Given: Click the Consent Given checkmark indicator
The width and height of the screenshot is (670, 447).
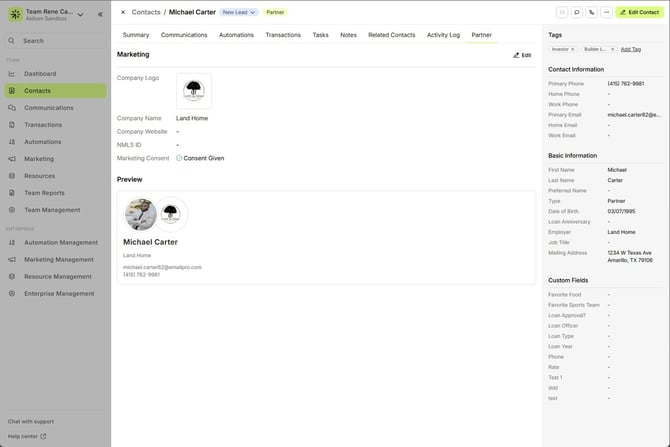Looking at the screenshot, I should pyautogui.click(x=179, y=158).
